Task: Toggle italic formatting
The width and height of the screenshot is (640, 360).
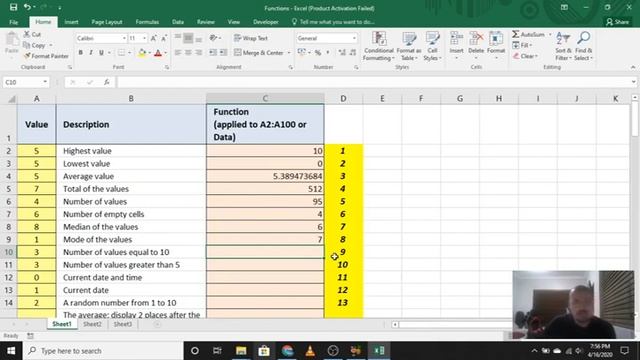Action: tap(91, 53)
